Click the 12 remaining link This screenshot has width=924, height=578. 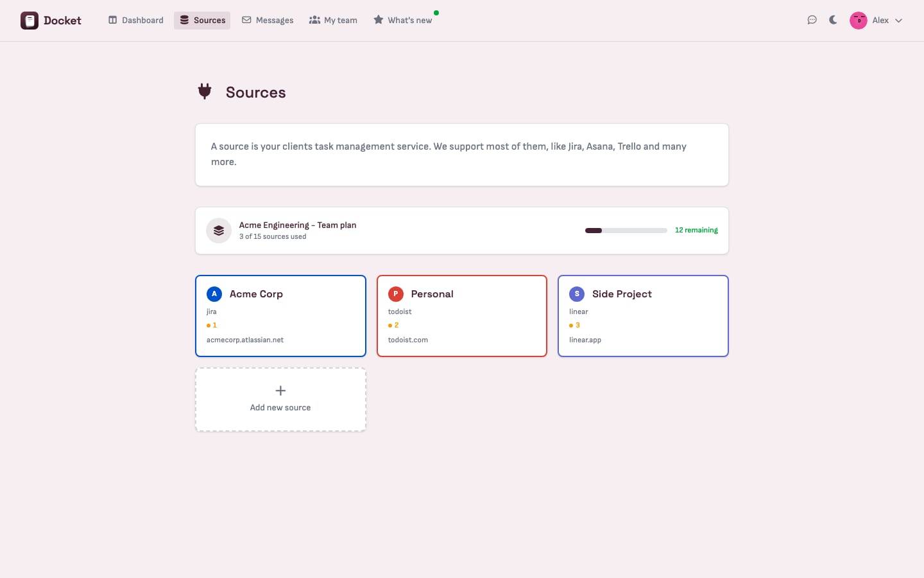[x=696, y=230]
